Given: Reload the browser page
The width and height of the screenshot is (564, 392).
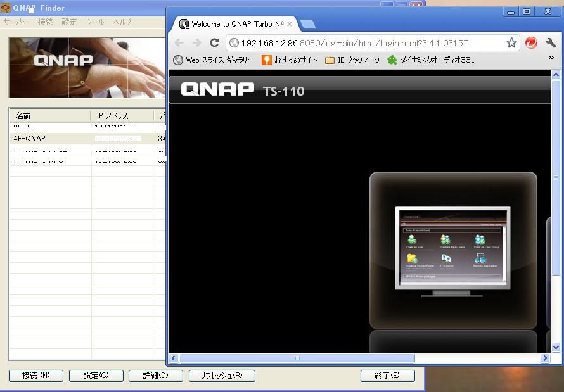Looking at the screenshot, I should 215,43.
